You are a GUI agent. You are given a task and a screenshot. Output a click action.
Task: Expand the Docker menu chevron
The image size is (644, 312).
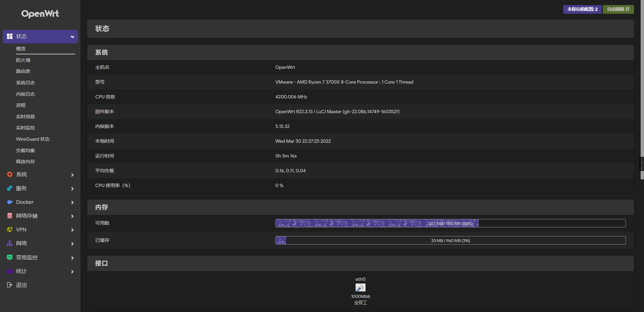(72, 202)
